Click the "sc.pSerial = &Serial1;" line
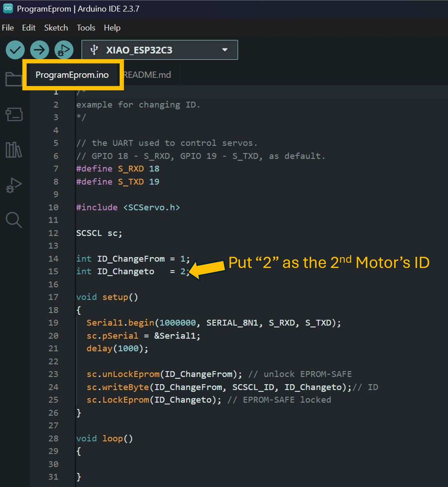 tap(143, 336)
